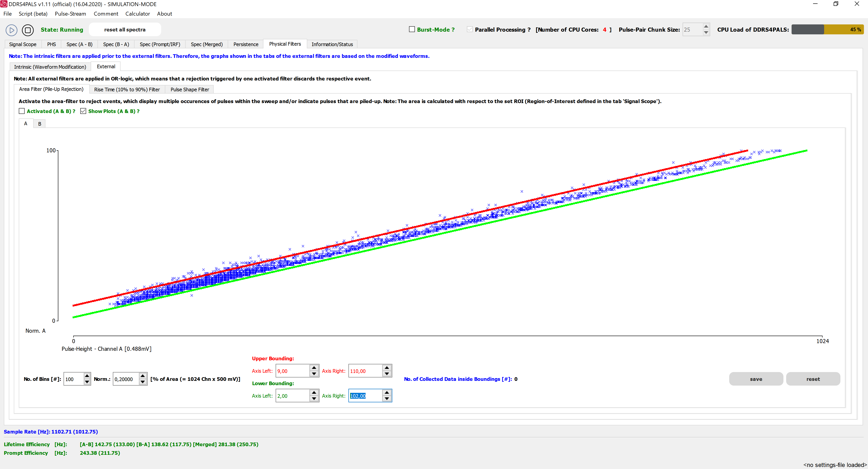Screen dimensions: 868x469
Task: Increase Pulse-Pair Chunk Size with up arrow
Action: pyautogui.click(x=706, y=26)
